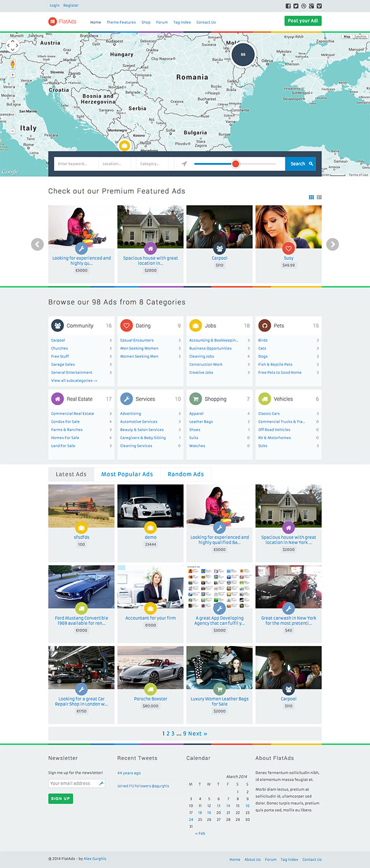Click the Real Estate category icon
Screen dimensions: 370x868
pos(57,399)
